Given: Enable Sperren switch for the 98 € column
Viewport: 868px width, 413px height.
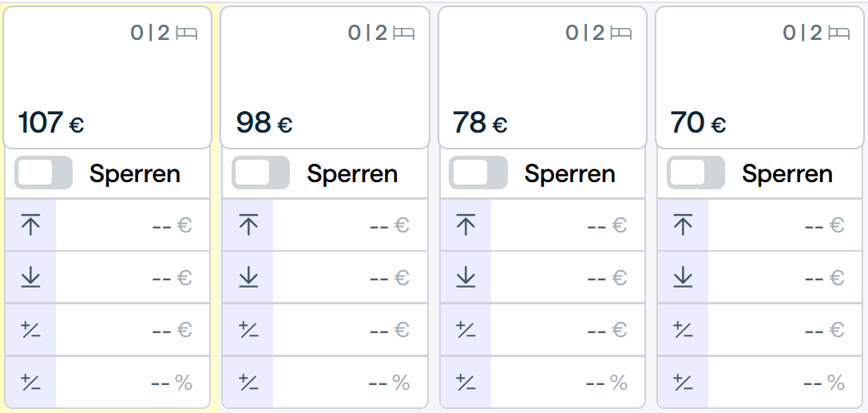Looking at the screenshot, I should click(x=261, y=173).
